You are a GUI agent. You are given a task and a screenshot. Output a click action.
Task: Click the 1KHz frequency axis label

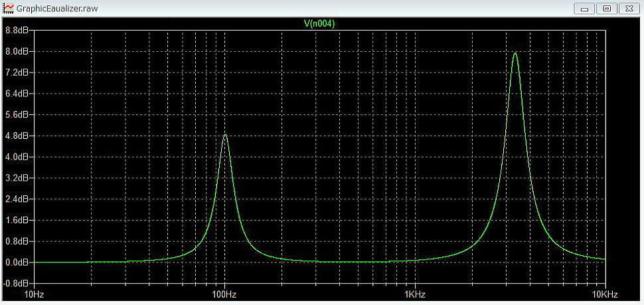tap(415, 294)
